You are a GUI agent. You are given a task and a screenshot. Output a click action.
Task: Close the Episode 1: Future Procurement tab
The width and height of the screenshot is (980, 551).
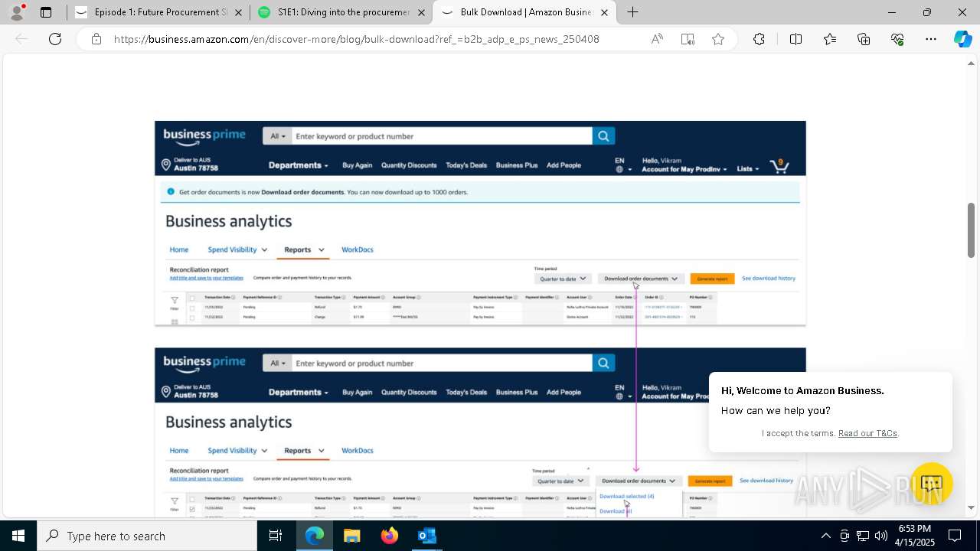(239, 12)
